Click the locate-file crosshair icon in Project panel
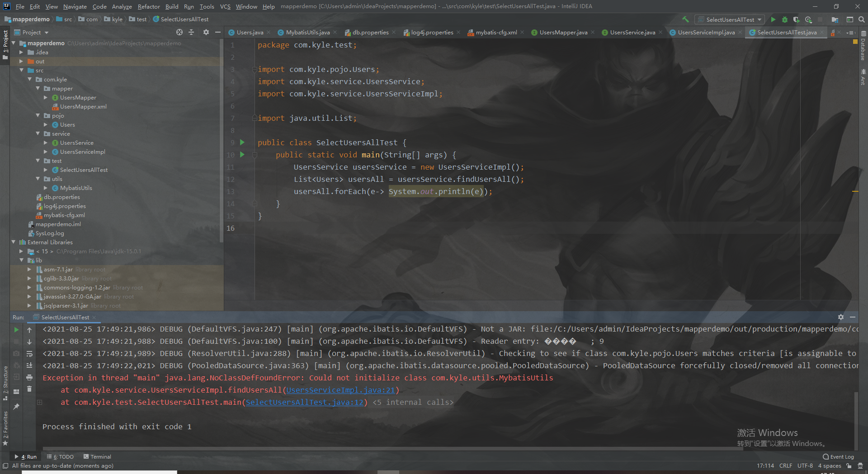Screen dimensions: 868x474 (179, 32)
